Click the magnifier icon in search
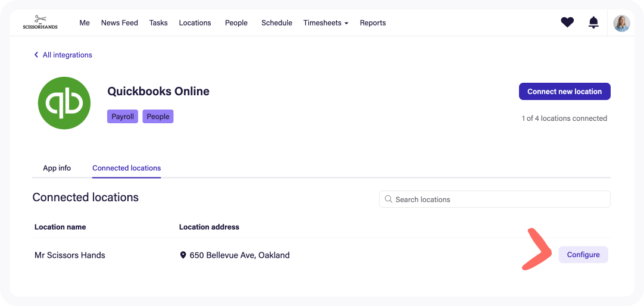Screen dimensions: 644x306 388,199
